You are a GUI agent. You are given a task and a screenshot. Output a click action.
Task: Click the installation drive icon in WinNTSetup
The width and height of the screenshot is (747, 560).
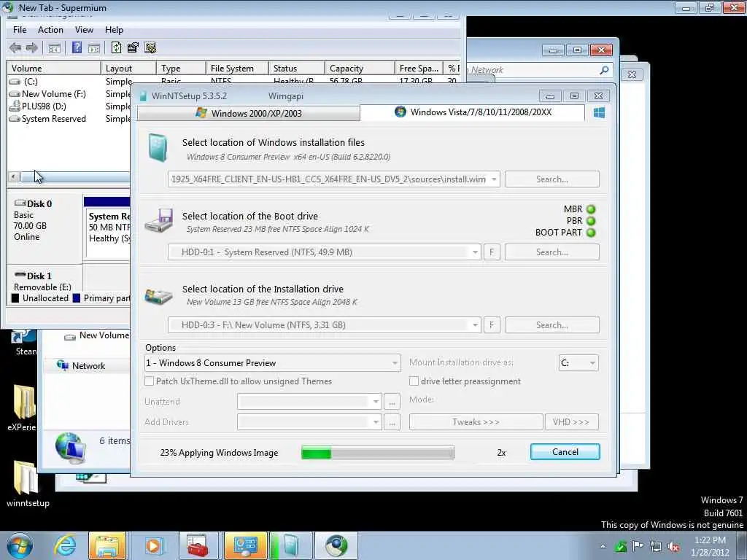click(158, 296)
